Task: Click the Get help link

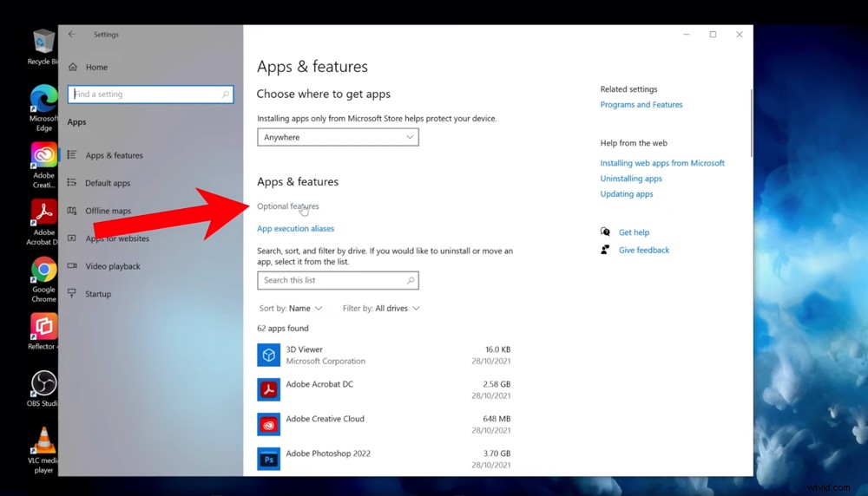Action: click(634, 232)
